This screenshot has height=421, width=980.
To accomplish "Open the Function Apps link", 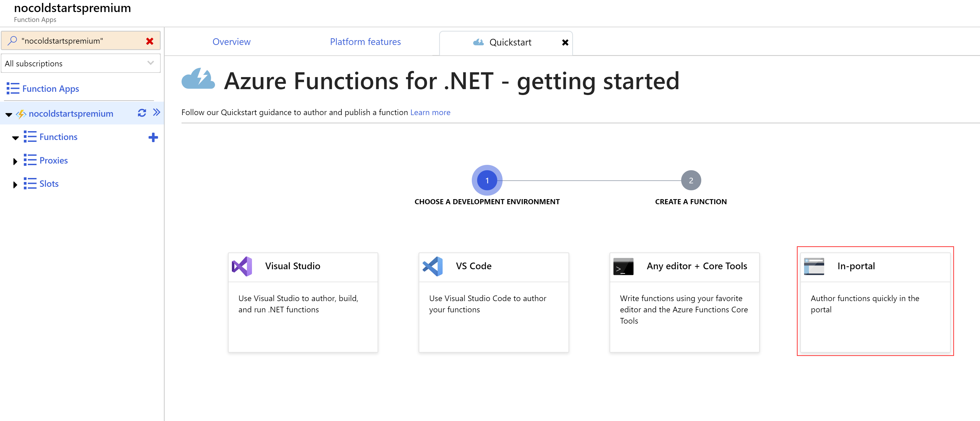I will pyautogui.click(x=51, y=89).
